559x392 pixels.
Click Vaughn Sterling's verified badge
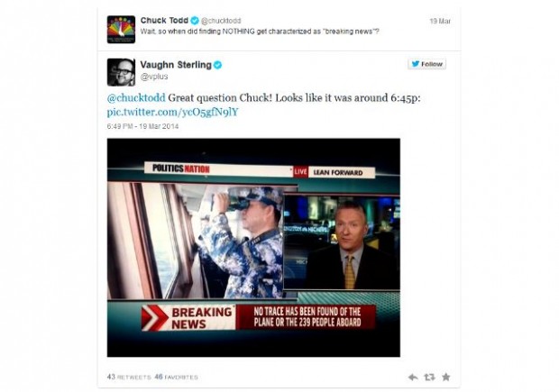point(218,65)
